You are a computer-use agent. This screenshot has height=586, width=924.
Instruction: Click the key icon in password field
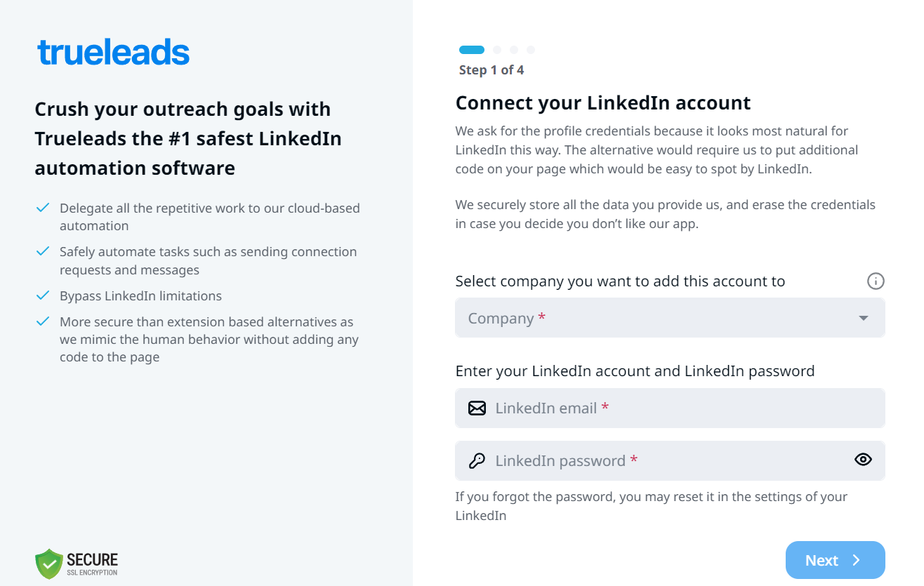[477, 461]
